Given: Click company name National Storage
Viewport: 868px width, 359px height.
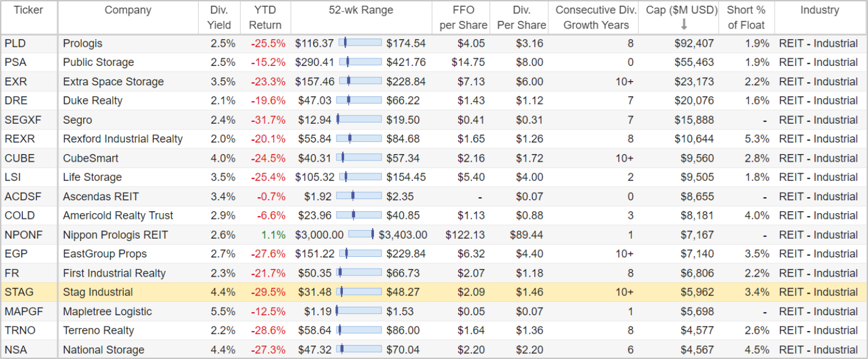Looking at the screenshot, I should 103,350.
